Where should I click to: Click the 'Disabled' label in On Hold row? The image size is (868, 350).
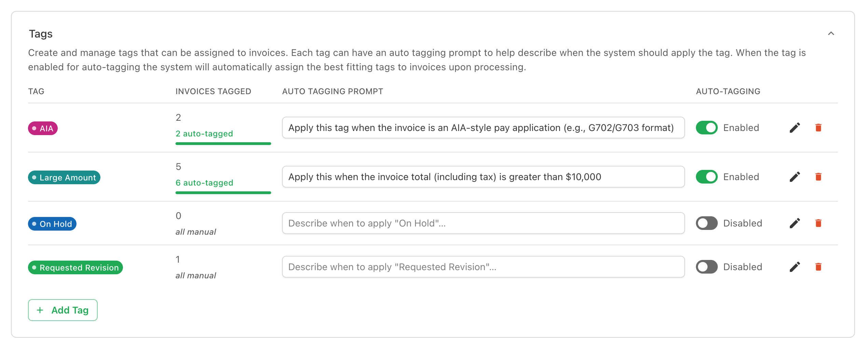tap(743, 223)
